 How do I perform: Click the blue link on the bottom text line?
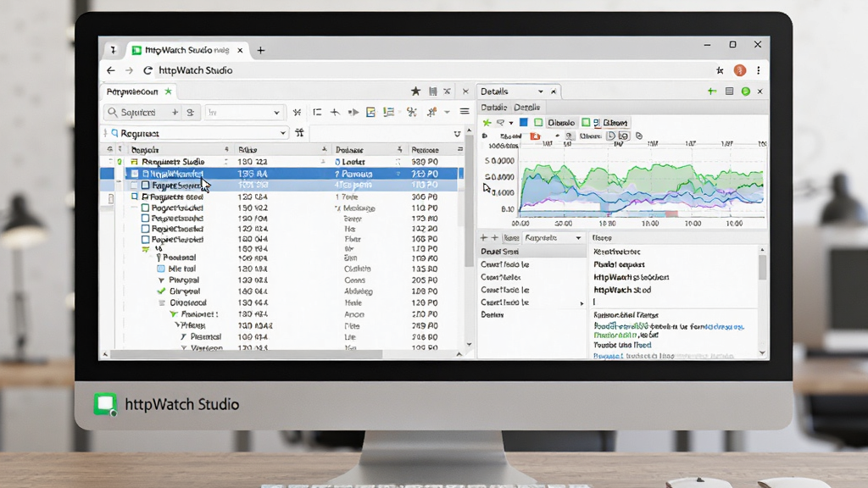click(608, 356)
